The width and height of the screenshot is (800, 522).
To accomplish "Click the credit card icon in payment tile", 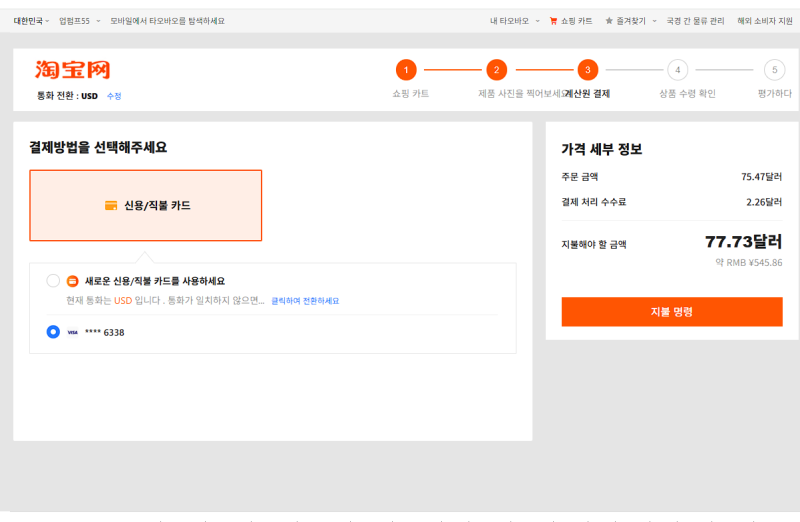I will [111, 205].
